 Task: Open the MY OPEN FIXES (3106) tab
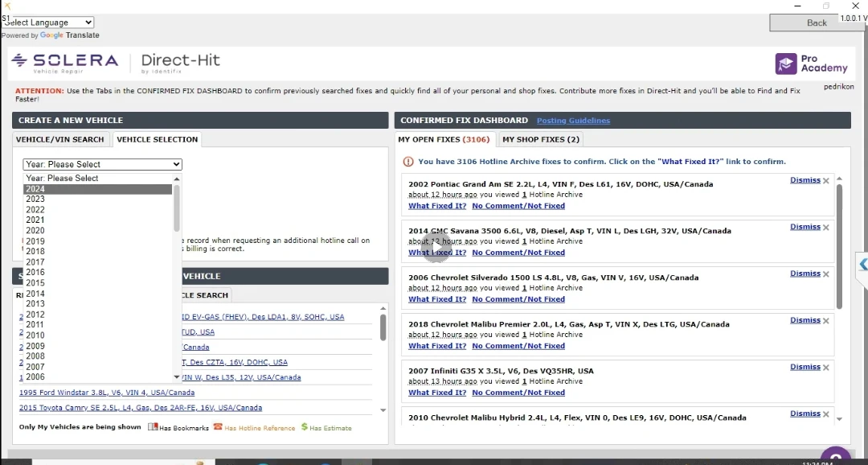coord(444,139)
